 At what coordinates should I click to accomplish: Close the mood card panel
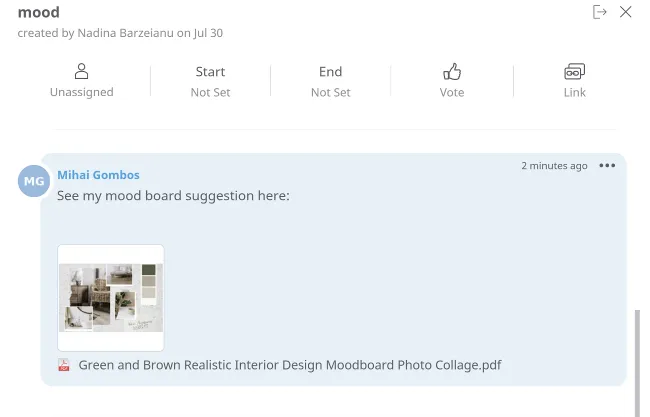(x=626, y=12)
